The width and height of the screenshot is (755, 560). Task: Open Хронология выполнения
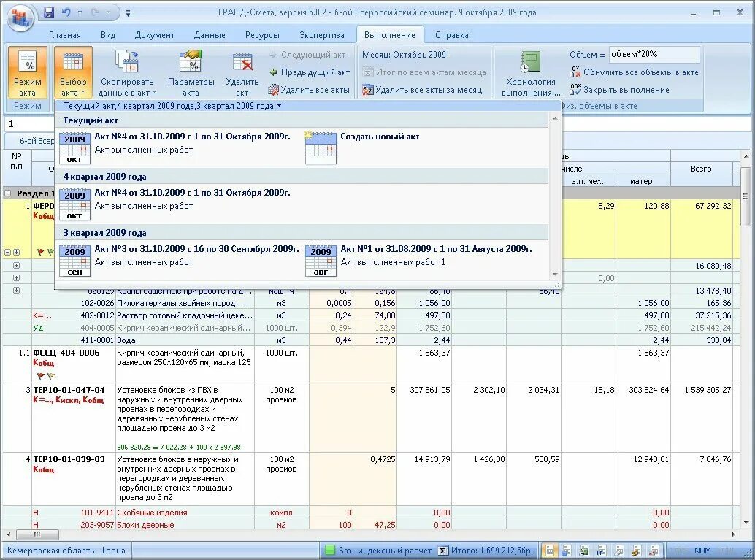(531, 72)
